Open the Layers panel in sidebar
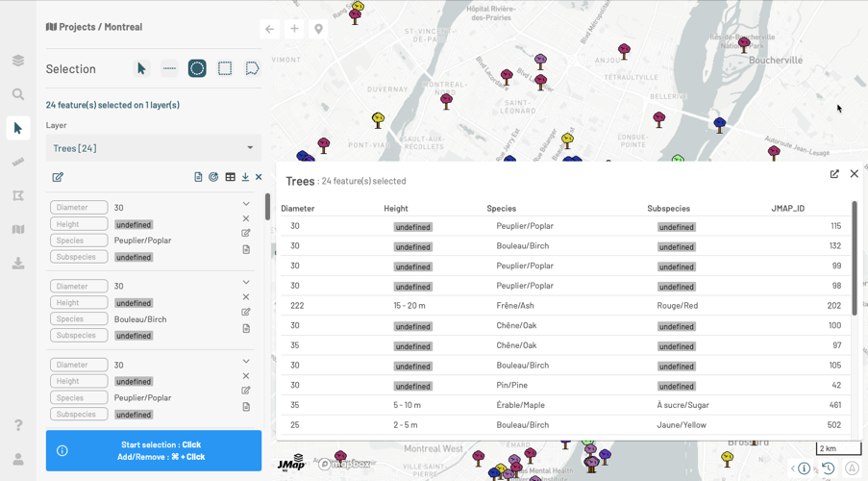Viewport: 868px width, 481px height. [18, 61]
